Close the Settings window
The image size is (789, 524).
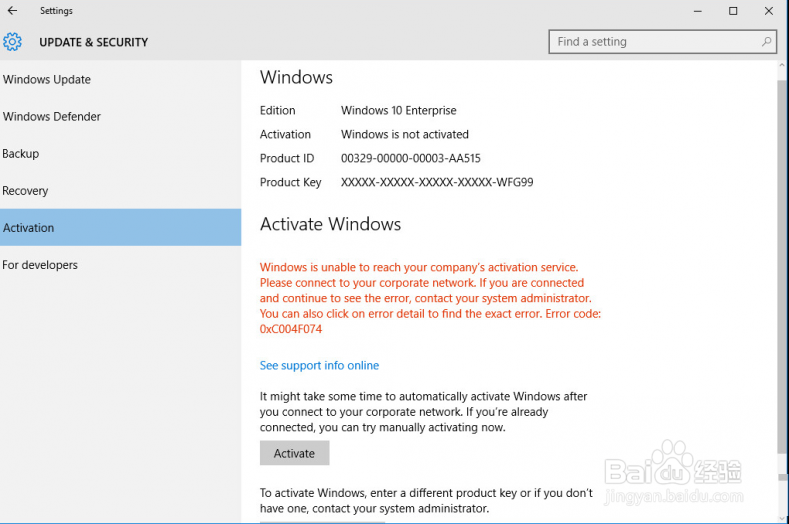(x=769, y=11)
